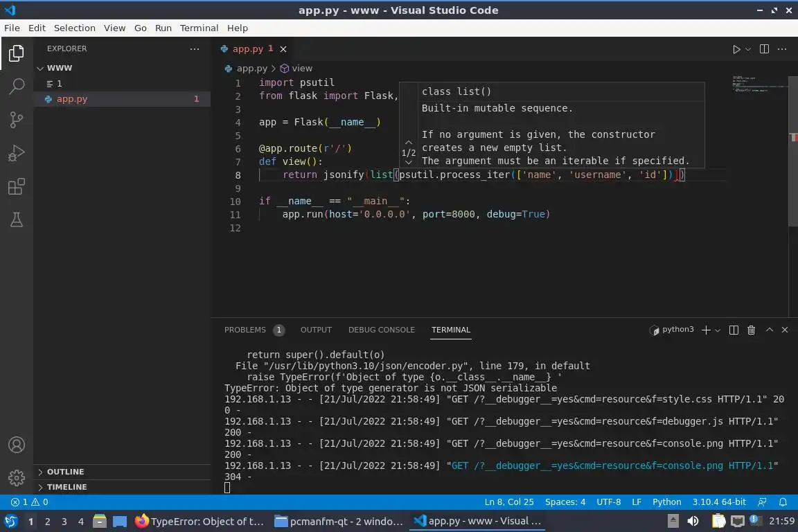
Task: Switch to the PROBLEMS panel tab
Action: [254, 330]
